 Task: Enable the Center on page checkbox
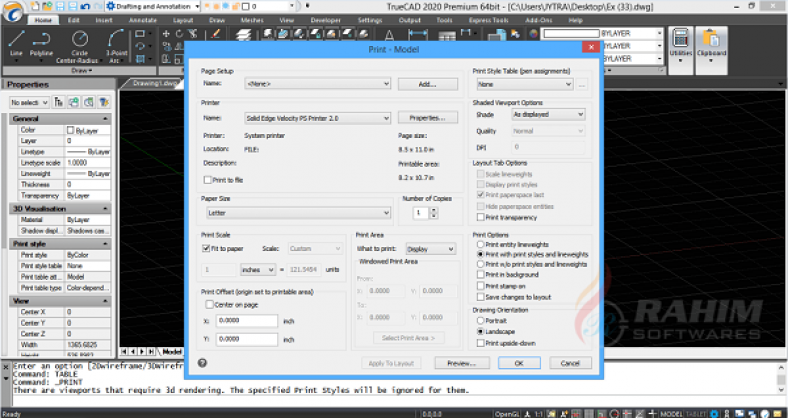point(210,304)
